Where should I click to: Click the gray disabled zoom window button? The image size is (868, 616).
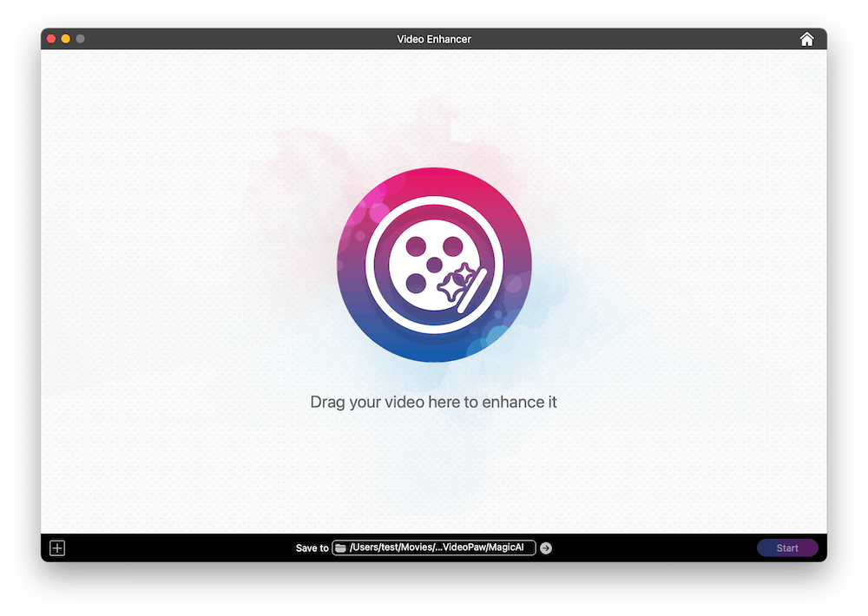click(81, 39)
